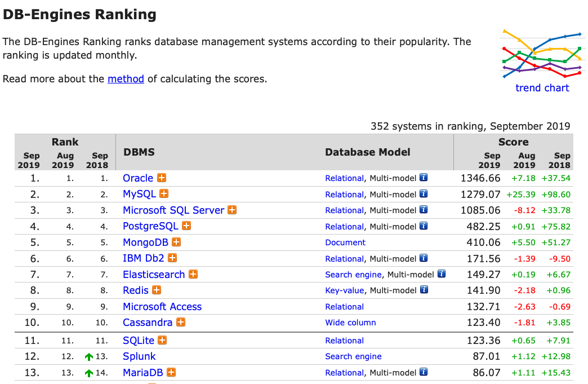Viewport: 588px width, 384px height.
Task: Click Oracle's score 1346.66
Action: pyautogui.click(x=480, y=178)
